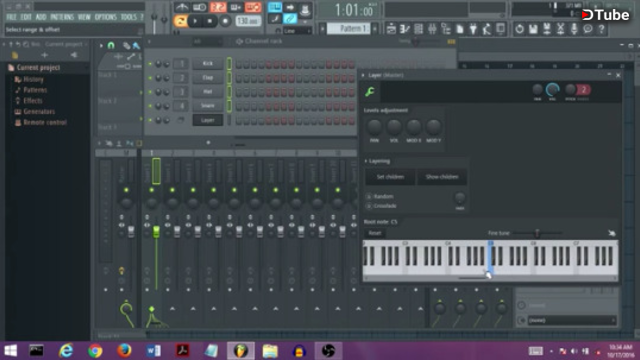Expand Current project in browser
The height and width of the screenshot is (360, 640).
pyautogui.click(x=38, y=68)
